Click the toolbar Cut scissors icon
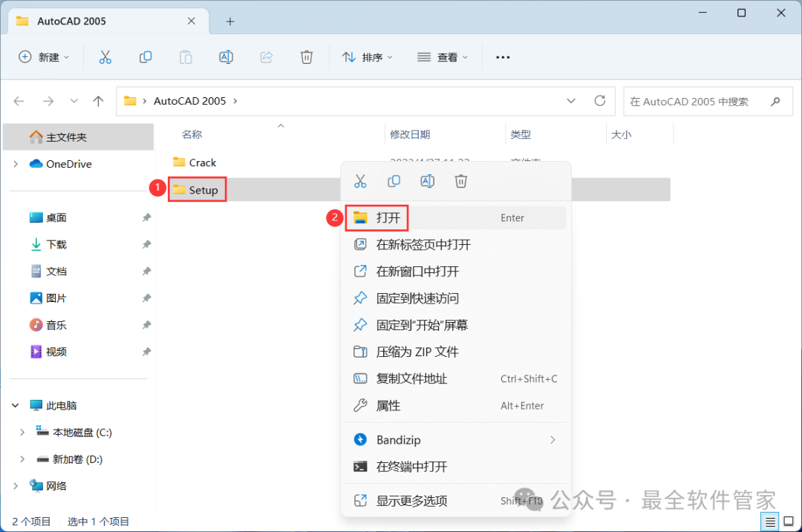Viewport: 802px width, 532px height. (105, 57)
